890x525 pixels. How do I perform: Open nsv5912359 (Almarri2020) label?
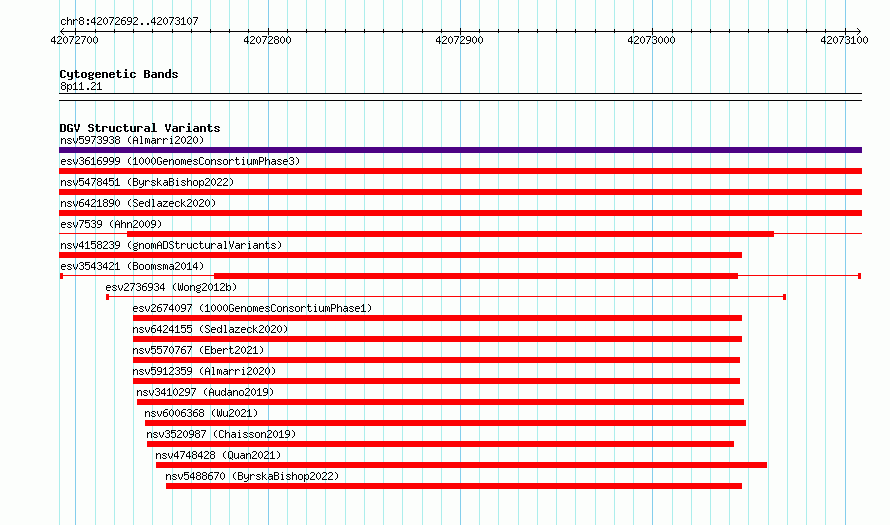pyautogui.click(x=204, y=371)
